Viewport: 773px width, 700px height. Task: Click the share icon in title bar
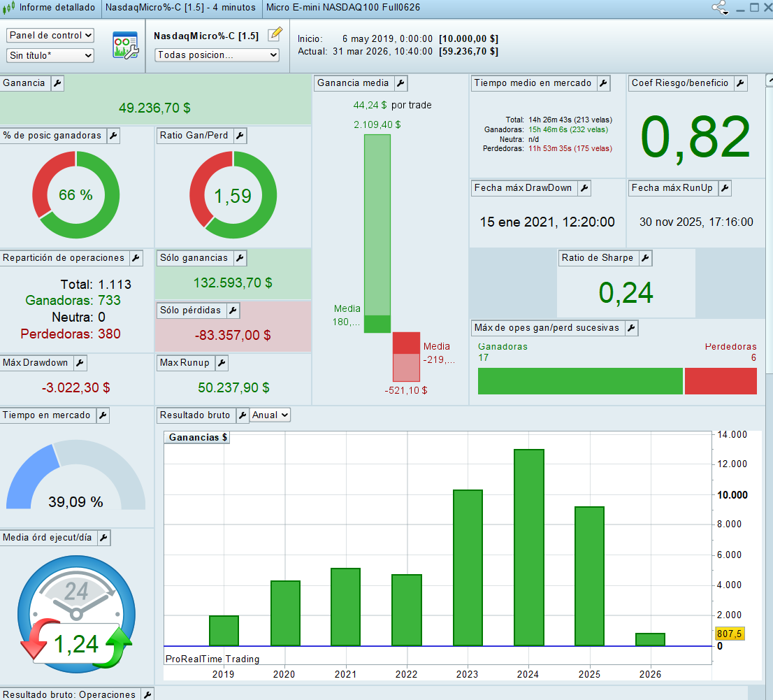719,8
